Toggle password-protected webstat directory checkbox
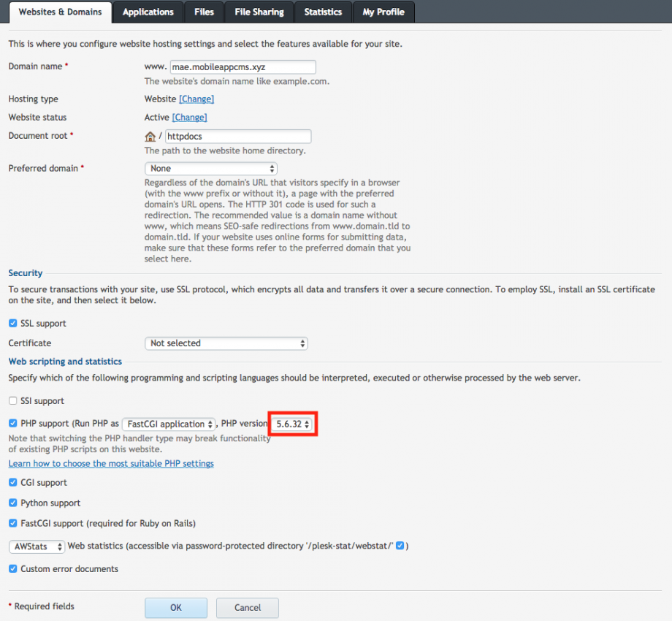 pyautogui.click(x=400, y=546)
